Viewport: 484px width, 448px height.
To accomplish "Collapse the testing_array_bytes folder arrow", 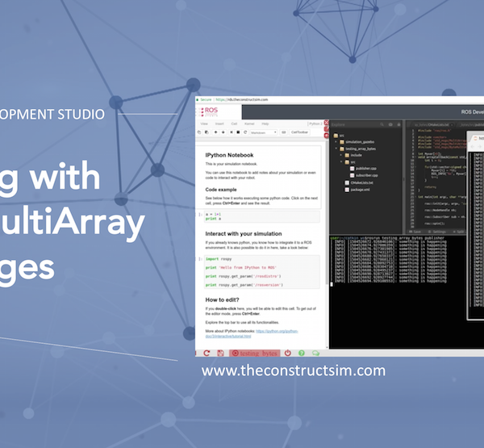I will click(336, 149).
